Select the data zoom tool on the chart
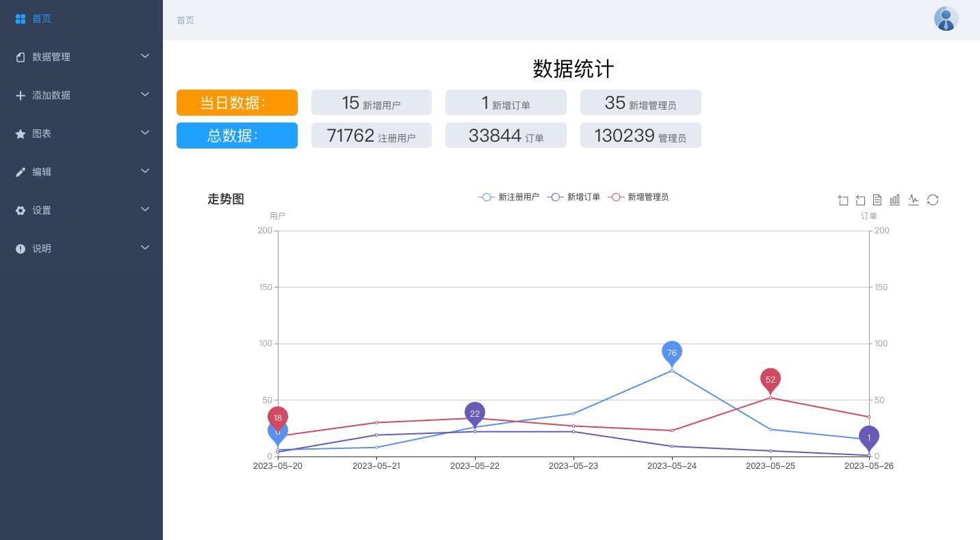 coord(843,200)
